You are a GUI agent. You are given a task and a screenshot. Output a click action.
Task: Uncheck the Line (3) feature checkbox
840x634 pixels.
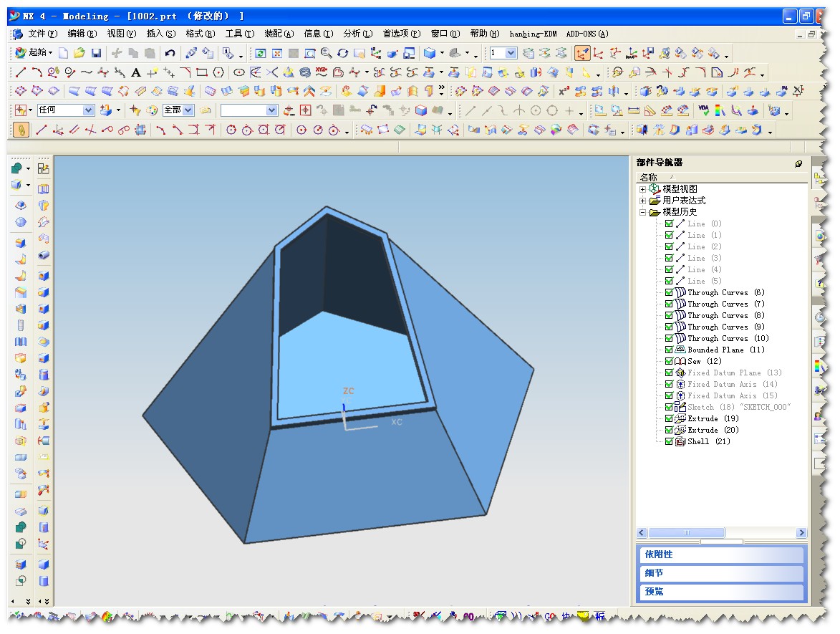click(x=669, y=258)
